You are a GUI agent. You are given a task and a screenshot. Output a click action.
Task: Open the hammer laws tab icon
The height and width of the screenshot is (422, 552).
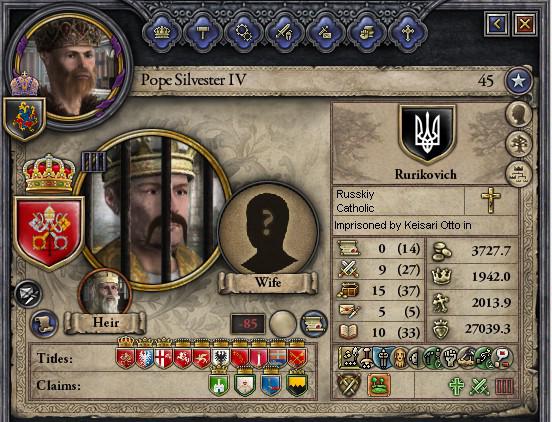click(x=203, y=33)
